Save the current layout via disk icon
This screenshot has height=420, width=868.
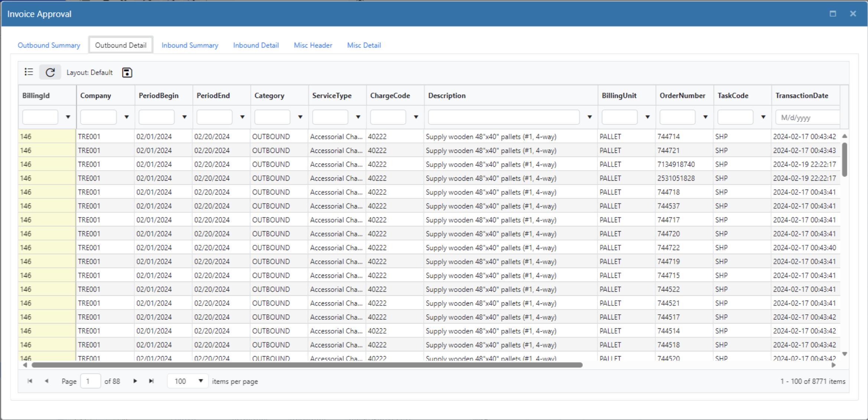(x=127, y=72)
